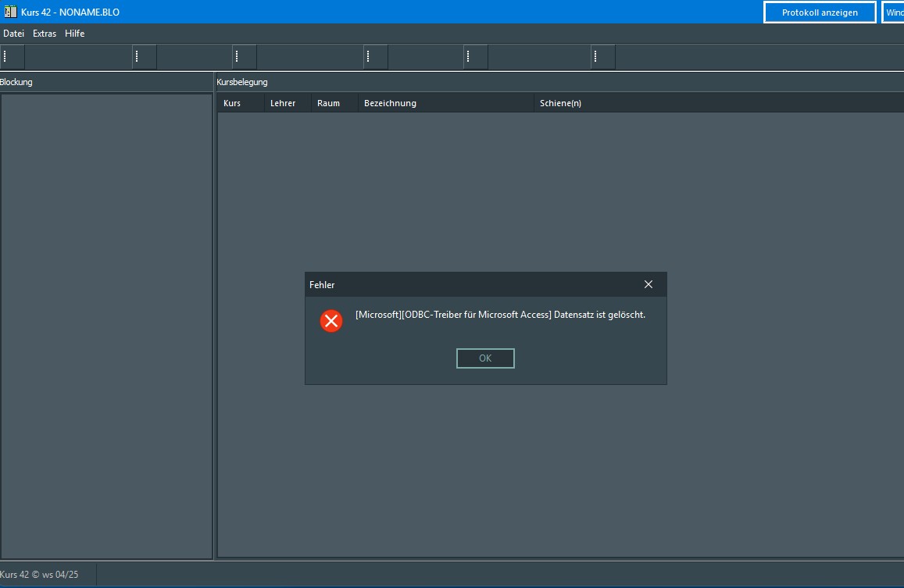Image resolution: width=904 pixels, height=588 pixels.
Task: Click the Schiene(n) column header
Action: 719,103
